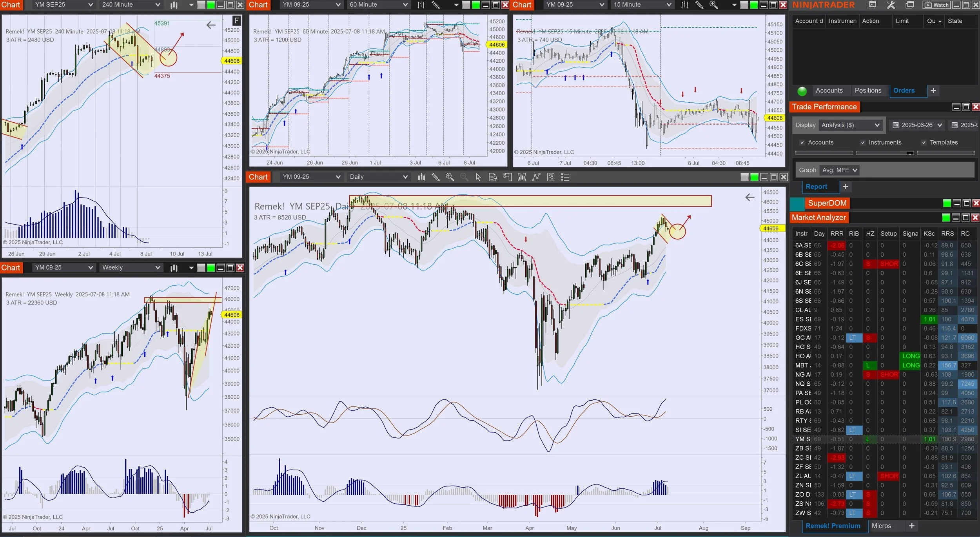Open the Display Analysis ($) dropdown
The image size is (980, 537).
[851, 125]
